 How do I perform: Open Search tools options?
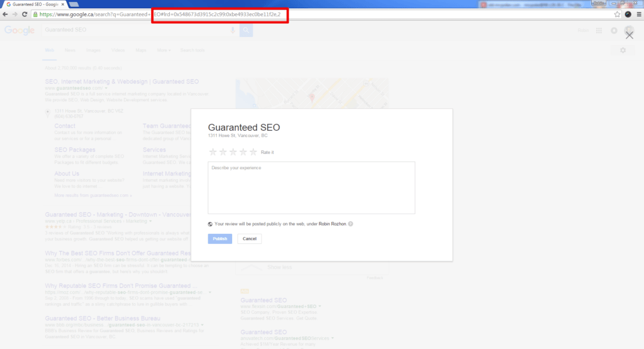pos(192,50)
